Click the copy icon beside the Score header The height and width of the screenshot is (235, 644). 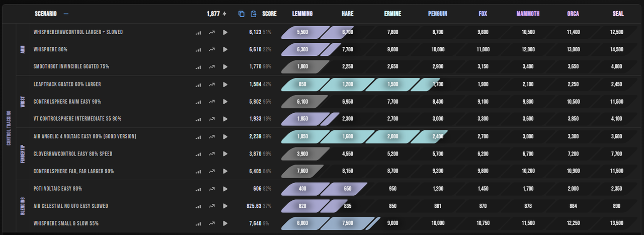242,14
